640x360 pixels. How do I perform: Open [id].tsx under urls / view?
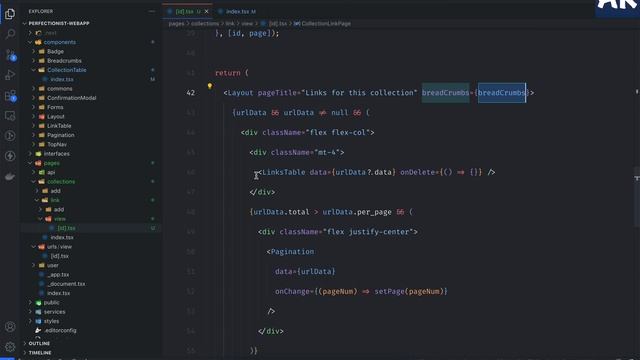[60, 256]
